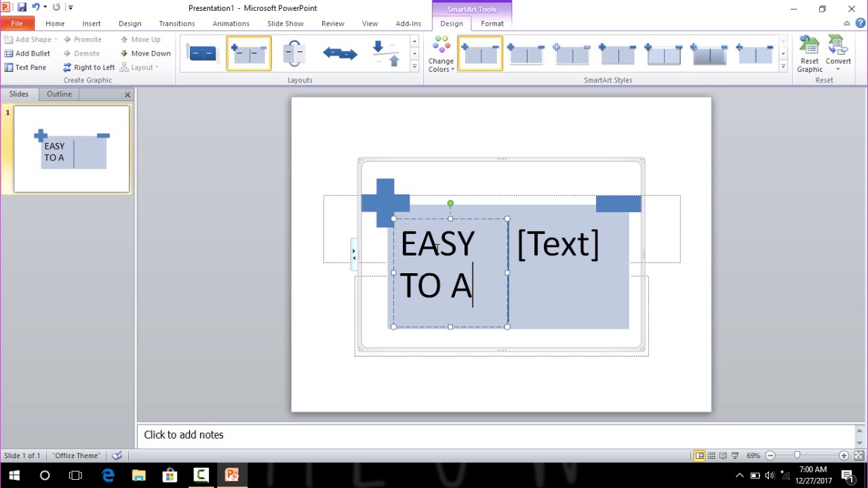Apply the second SmartArt style thumbnail
Viewport: 868px width, 488px height.
tap(526, 53)
